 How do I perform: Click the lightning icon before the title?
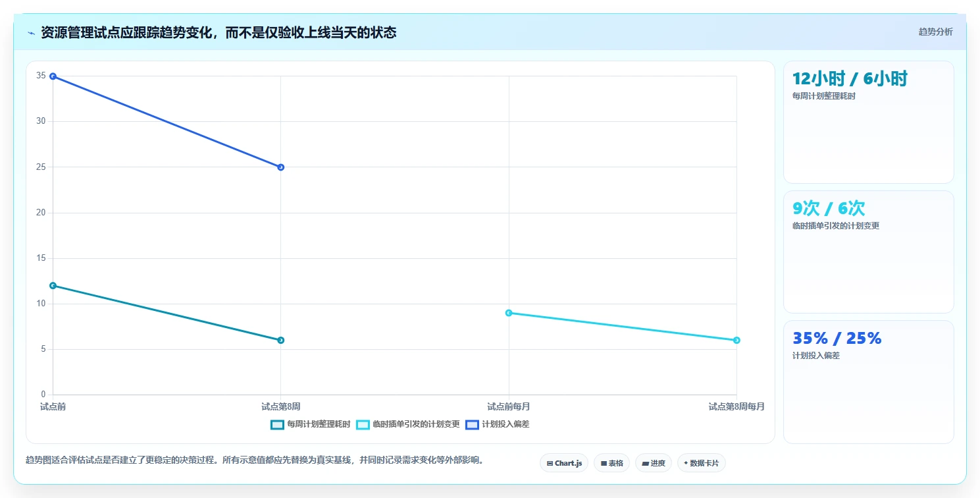pos(31,33)
